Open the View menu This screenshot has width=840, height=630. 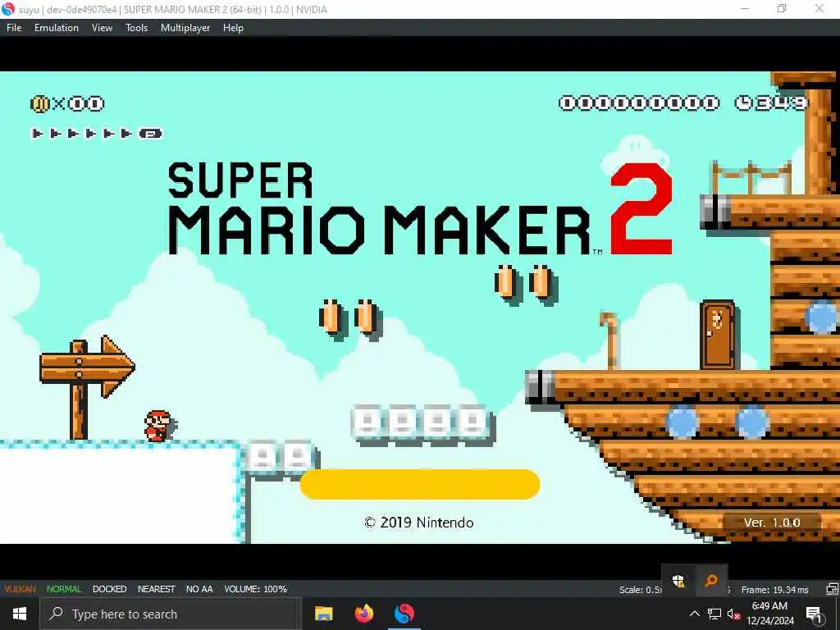(x=102, y=28)
